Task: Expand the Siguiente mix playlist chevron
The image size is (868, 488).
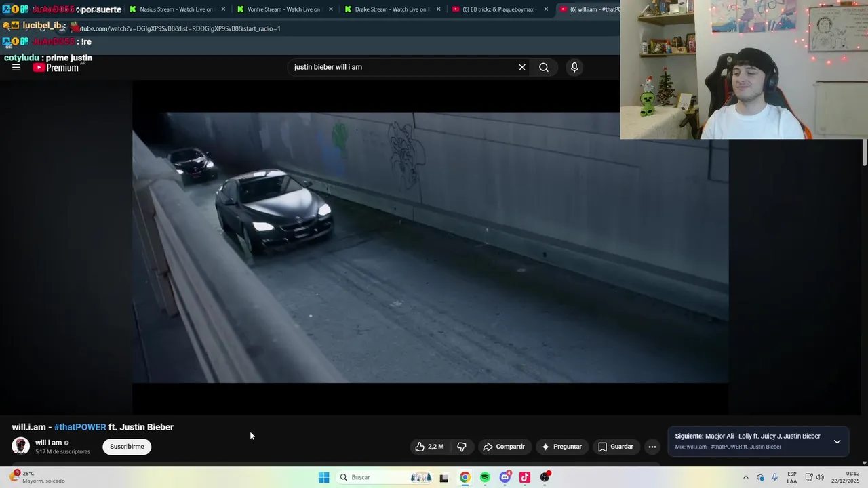Action: pyautogui.click(x=837, y=441)
